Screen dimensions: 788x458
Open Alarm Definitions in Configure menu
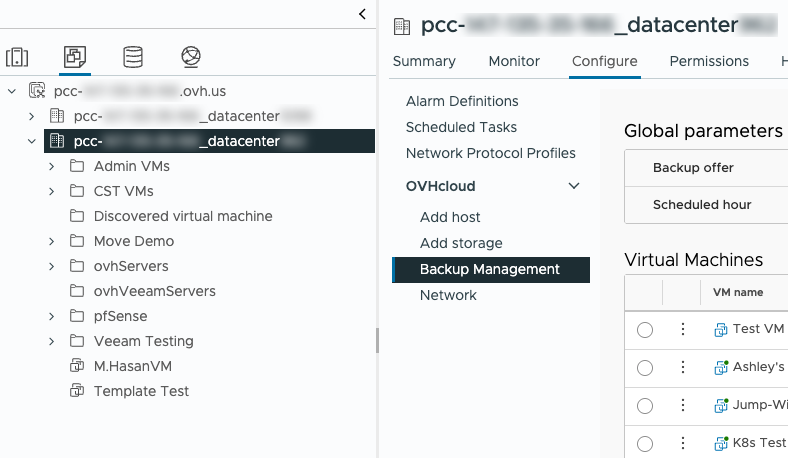pos(462,101)
